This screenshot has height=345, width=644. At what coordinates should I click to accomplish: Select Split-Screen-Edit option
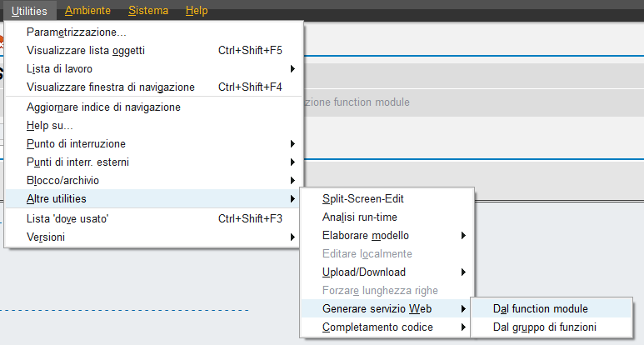pos(387,199)
